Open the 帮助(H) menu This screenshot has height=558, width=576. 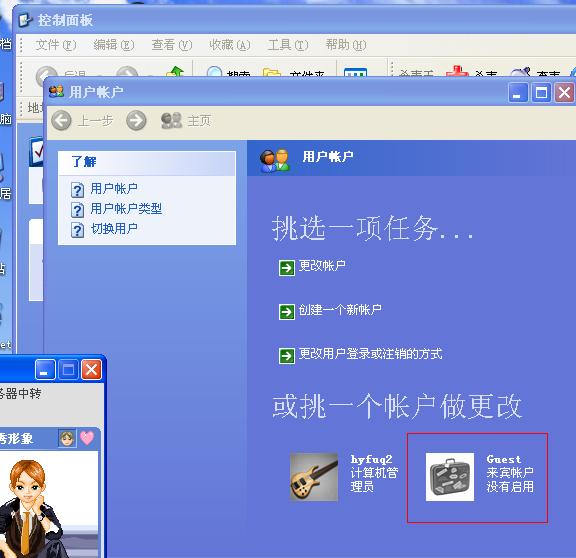[x=346, y=45]
